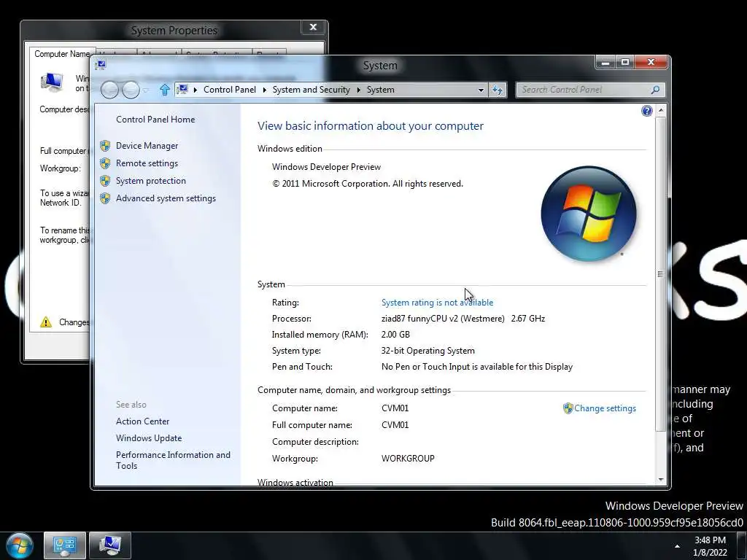
Task: Click the Refresh button by address bar
Action: point(498,90)
